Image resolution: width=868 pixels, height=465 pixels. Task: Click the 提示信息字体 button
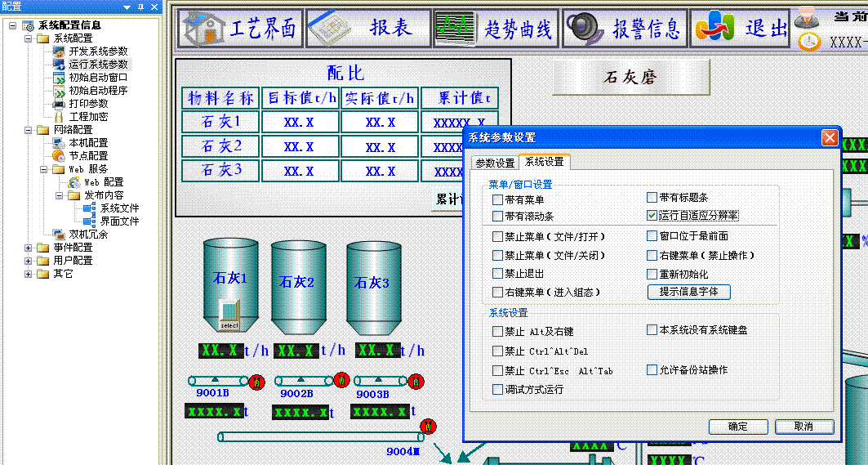[x=688, y=292]
